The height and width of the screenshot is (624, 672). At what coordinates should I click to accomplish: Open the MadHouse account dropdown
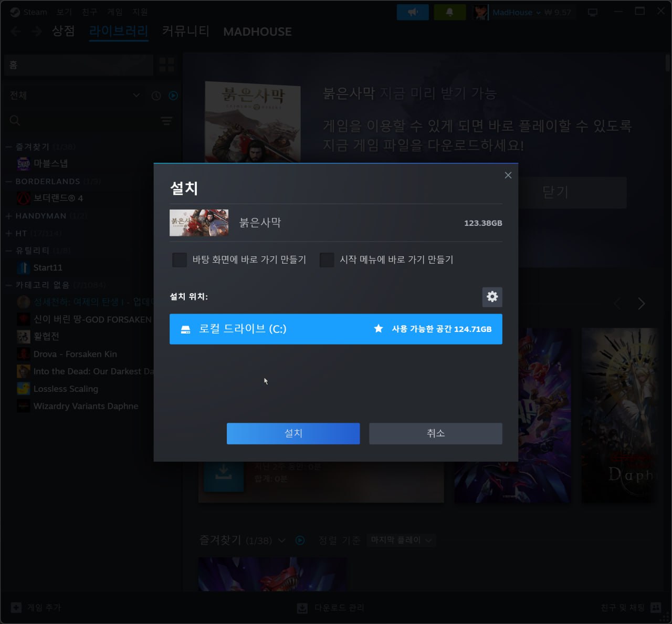coord(516,12)
